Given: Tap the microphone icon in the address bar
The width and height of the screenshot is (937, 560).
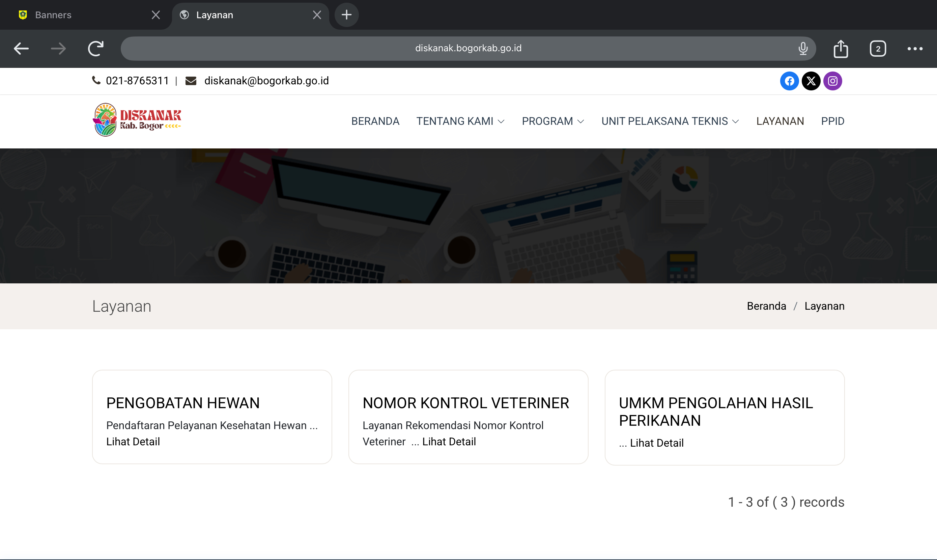Looking at the screenshot, I should (x=803, y=48).
